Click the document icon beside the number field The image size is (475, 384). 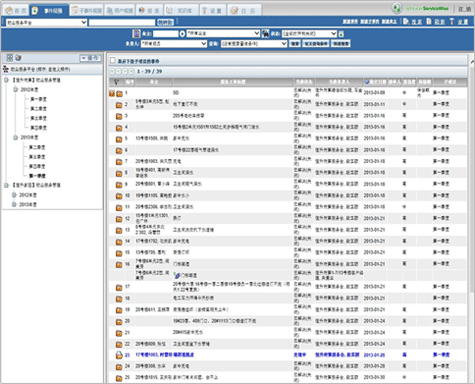coord(136,33)
